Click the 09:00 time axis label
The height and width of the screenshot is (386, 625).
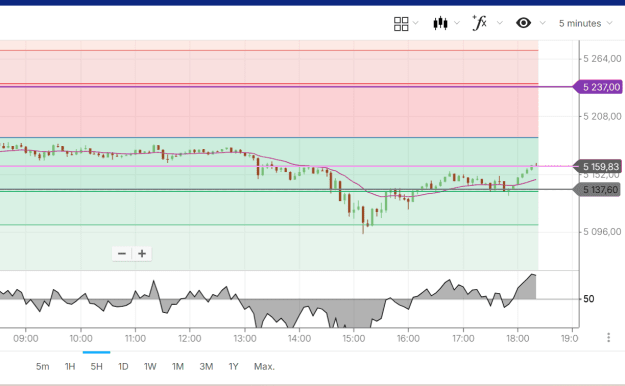point(26,339)
